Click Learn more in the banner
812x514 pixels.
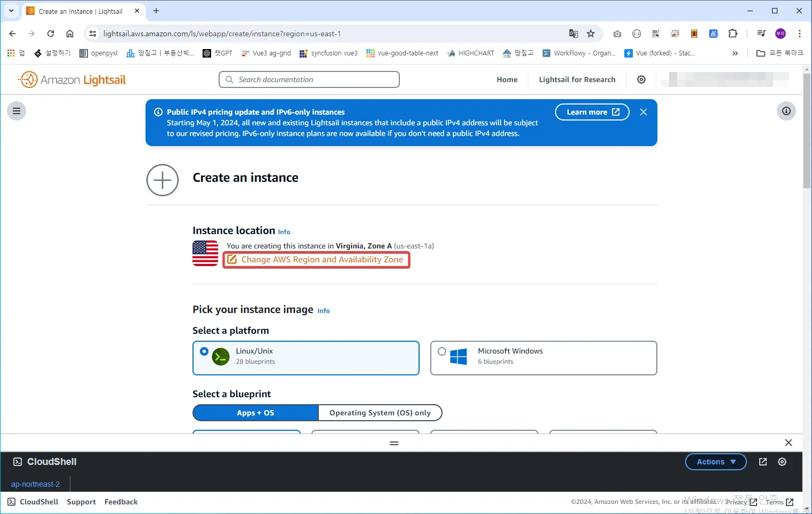point(592,112)
